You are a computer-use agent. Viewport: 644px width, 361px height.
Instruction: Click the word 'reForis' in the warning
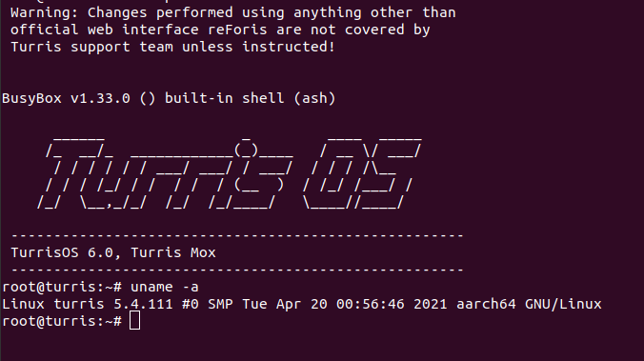coord(237,30)
